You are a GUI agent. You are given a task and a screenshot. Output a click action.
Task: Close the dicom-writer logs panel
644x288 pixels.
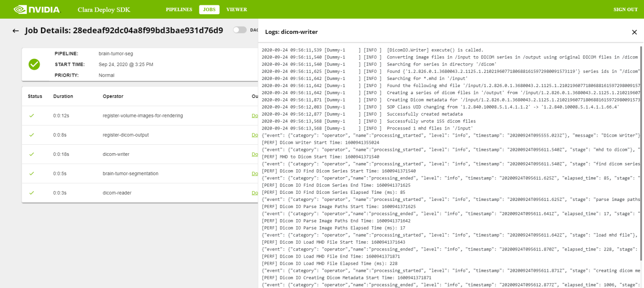pos(634,32)
